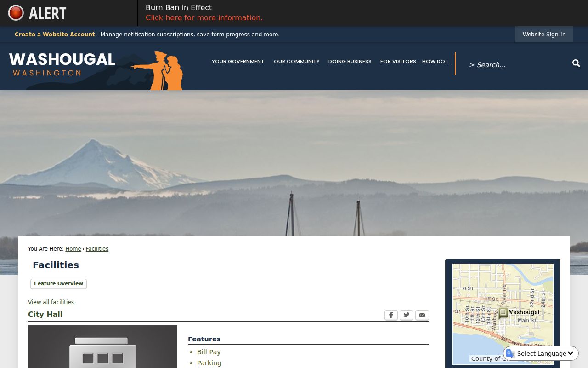Click the Washougal map thumbnail
Viewport: 588px width, 368px height.
pyautogui.click(x=503, y=314)
